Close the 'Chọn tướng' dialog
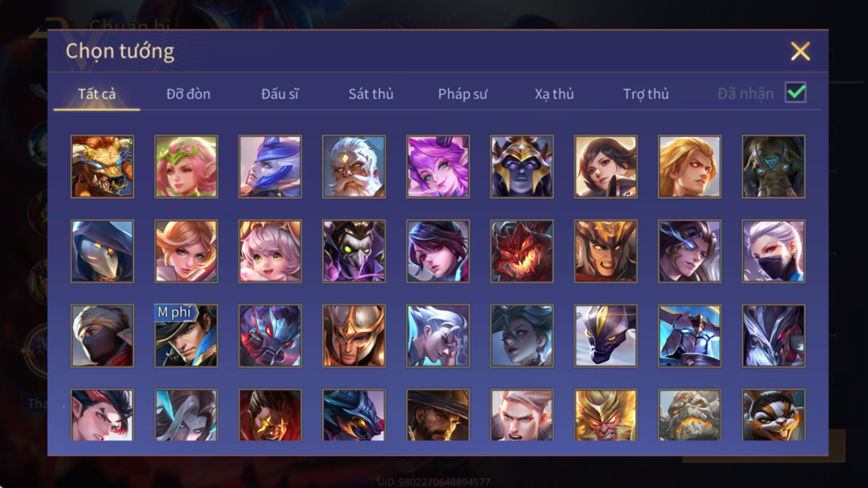Image resolution: width=868 pixels, height=488 pixels. (x=800, y=51)
